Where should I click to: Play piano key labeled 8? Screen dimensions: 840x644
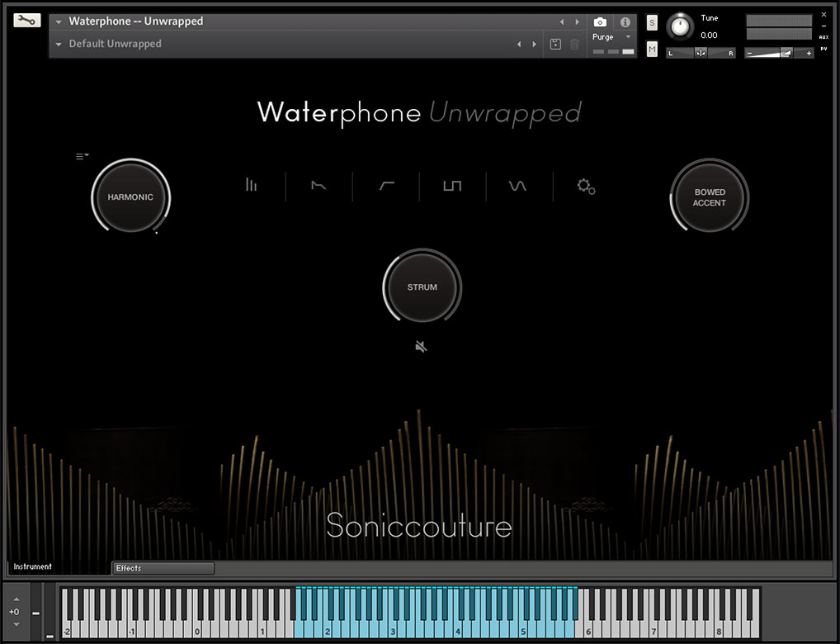(719, 631)
